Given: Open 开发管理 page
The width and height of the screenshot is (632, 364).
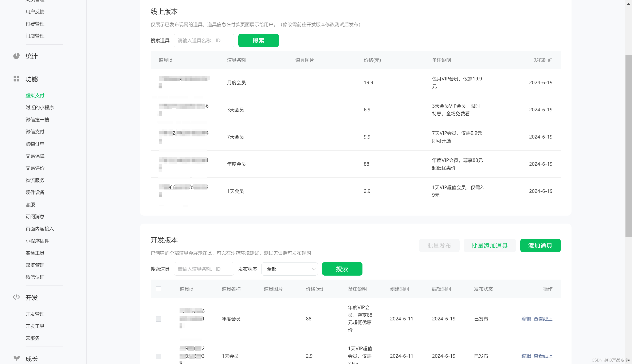Looking at the screenshot, I should 35,314.
